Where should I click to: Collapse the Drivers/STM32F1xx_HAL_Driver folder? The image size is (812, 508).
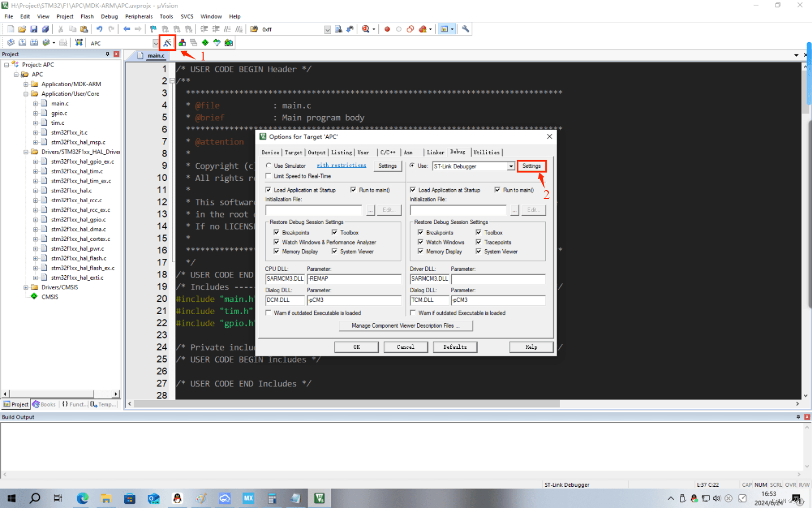pyautogui.click(x=26, y=152)
